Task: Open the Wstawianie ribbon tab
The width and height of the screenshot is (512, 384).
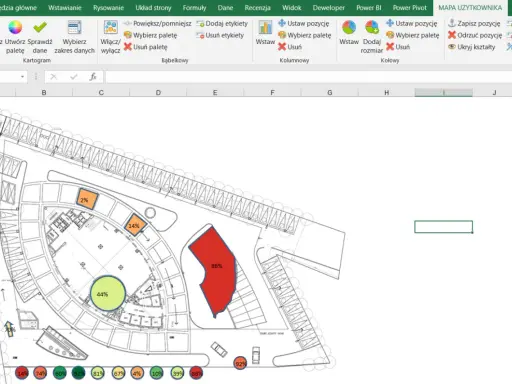Action: (65, 8)
